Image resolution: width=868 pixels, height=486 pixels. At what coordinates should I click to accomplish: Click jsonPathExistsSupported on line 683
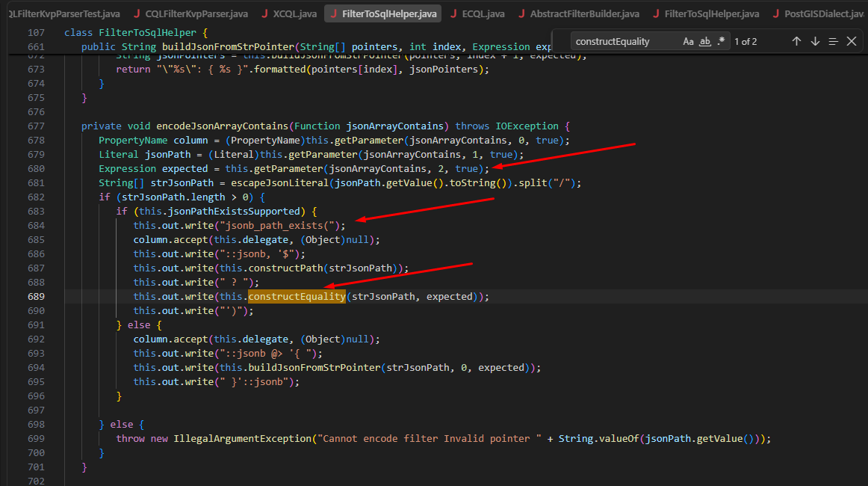coord(234,212)
